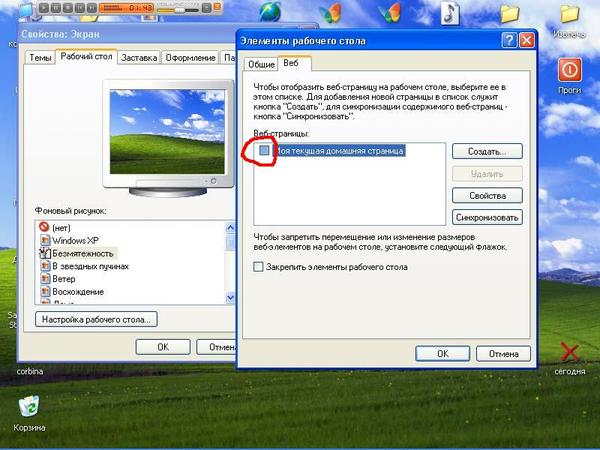Viewport: 600px width, 450px height.
Task: Open the globe browser desktop icon
Action: coord(270,11)
